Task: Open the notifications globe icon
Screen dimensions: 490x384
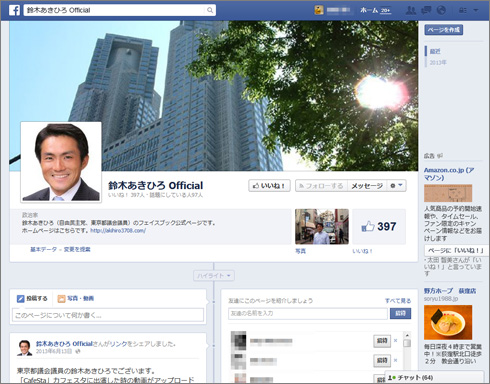Action: pos(441,10)
